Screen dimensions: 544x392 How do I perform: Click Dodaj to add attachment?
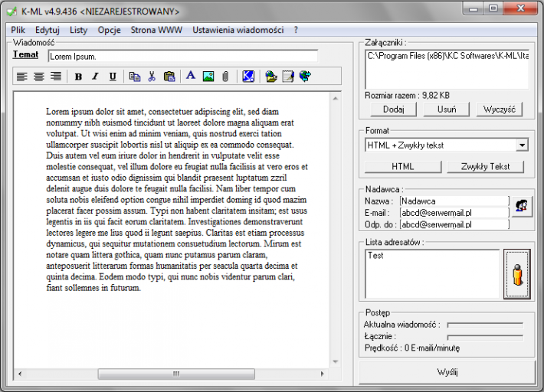[393, 109]
